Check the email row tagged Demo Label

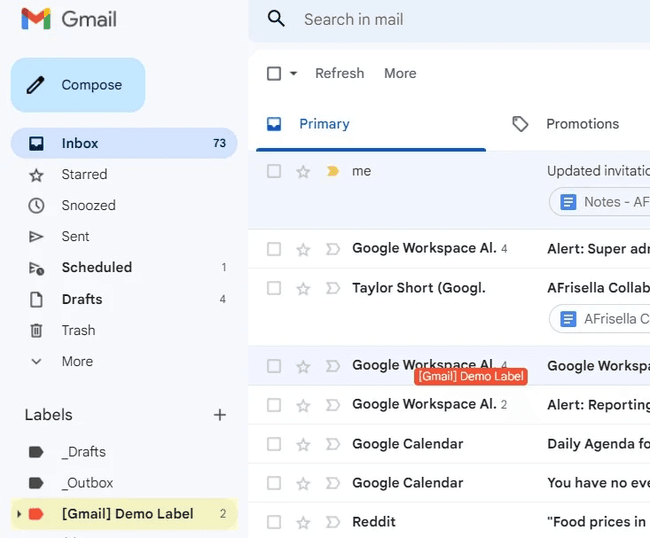click(274, 366)
